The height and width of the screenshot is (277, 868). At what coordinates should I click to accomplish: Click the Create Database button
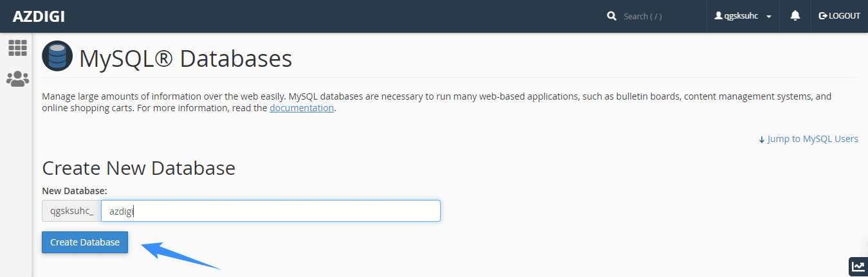point(85,242)
